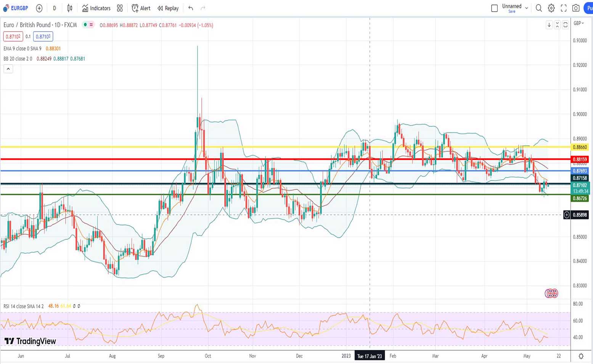Open chart settings gear in top toolbar
The height and width of the screenshot is (364, 593).
pyautogui.click(x=551, y=8)
